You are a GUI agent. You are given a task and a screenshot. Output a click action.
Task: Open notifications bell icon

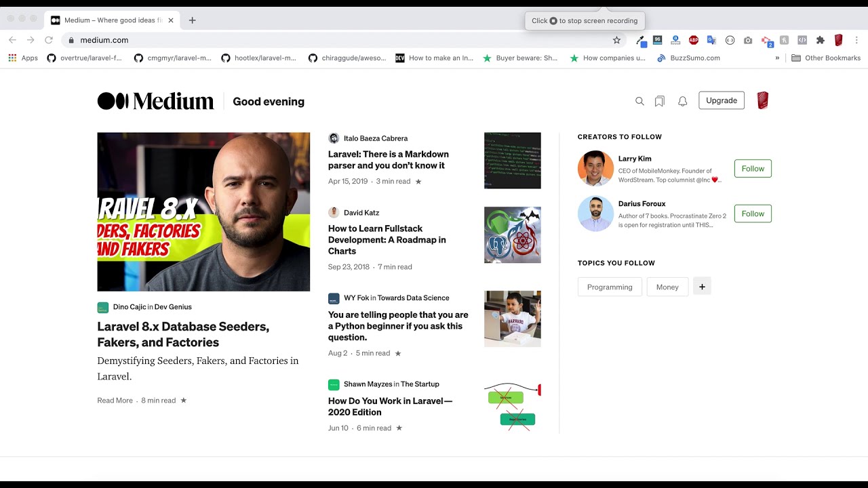[x=683, y=101]
